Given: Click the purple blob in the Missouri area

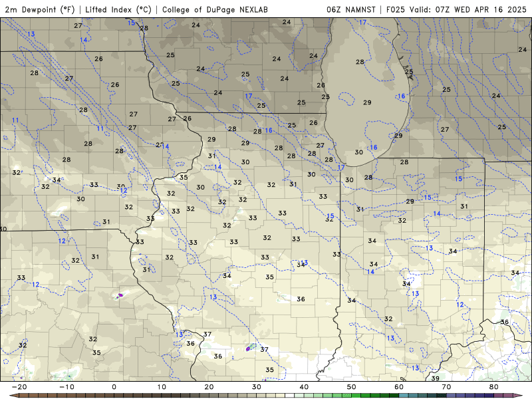Looking at the screenshot, I should (x=120, y=295).
